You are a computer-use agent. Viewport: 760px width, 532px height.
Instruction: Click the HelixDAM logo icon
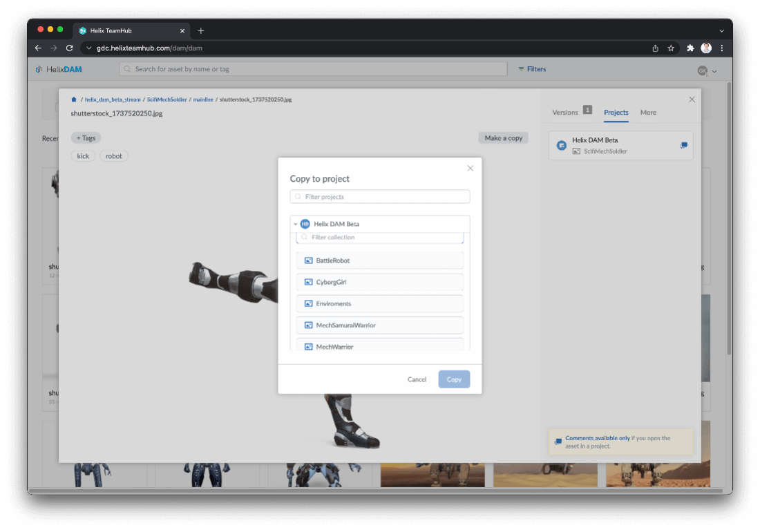pyautogui.click(x=39, y=69)
